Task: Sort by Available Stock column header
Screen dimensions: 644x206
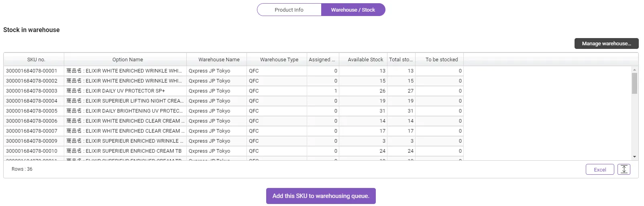Action: click(x=365, y=60)
